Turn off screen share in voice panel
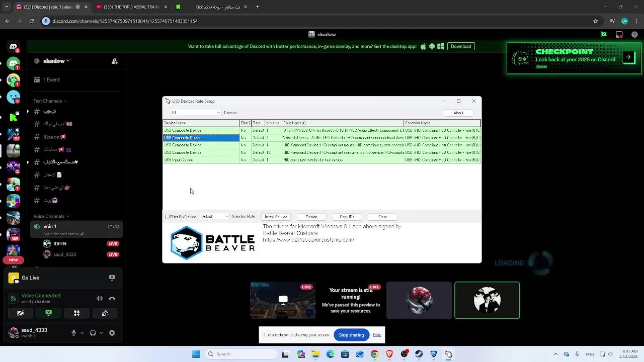The height and width of the screenshot is (362, 644). pyautogui.click(x=48, y=313)
